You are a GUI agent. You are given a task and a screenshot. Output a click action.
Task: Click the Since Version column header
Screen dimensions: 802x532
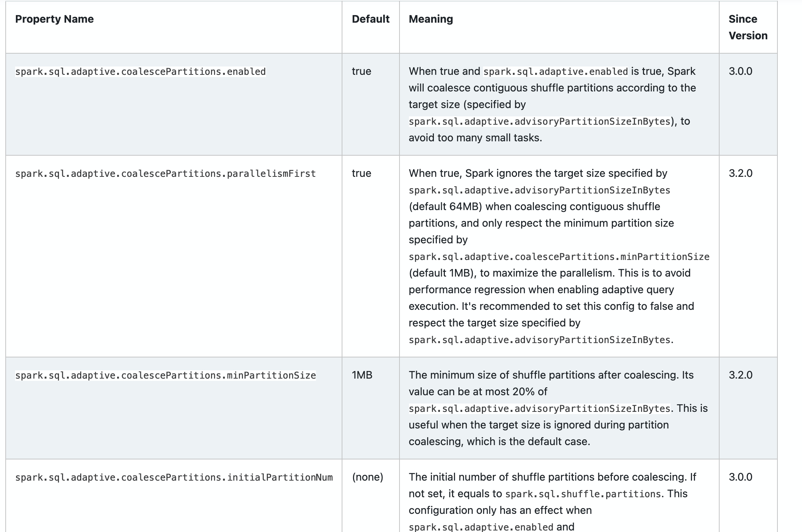748,27
